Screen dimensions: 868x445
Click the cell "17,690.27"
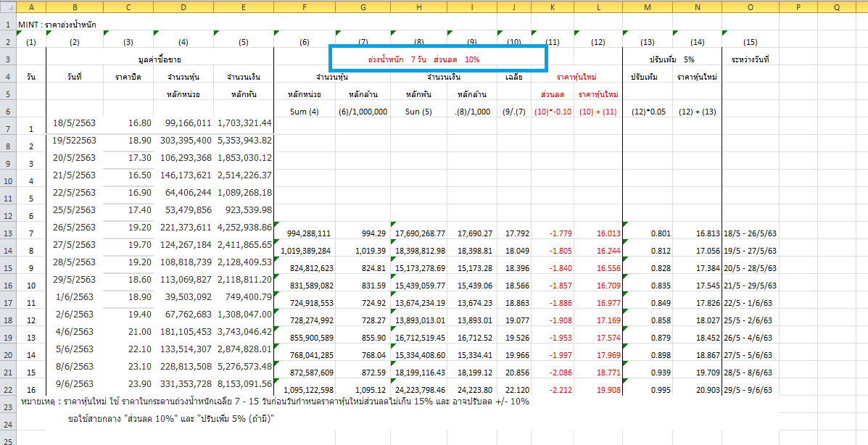(474, 233)
